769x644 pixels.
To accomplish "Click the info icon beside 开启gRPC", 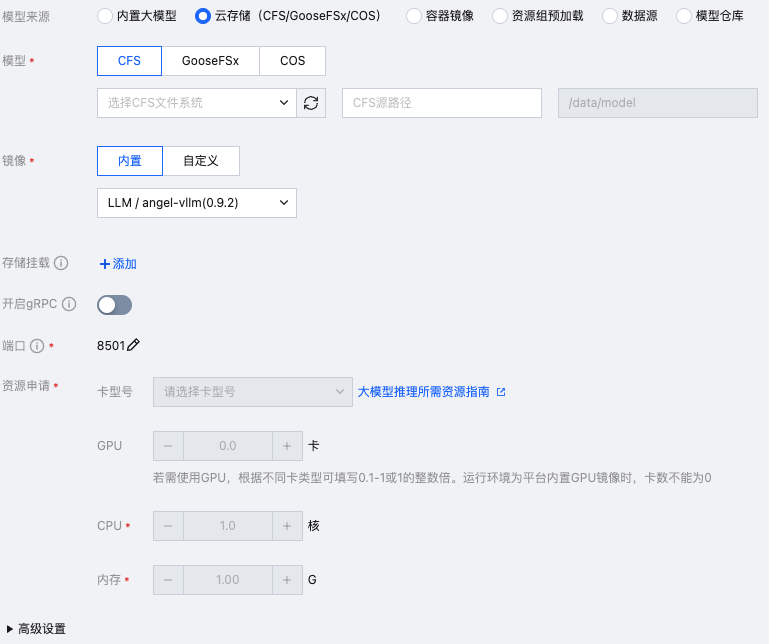I will [69, 304].
